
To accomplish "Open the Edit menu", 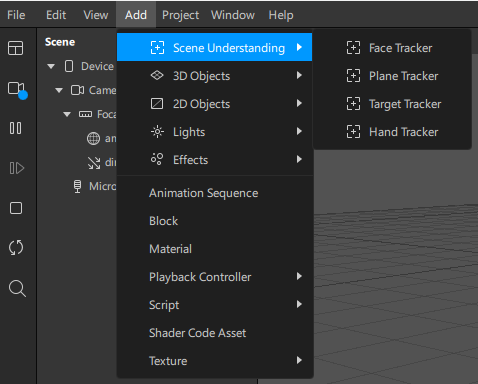I will (56, 15).
